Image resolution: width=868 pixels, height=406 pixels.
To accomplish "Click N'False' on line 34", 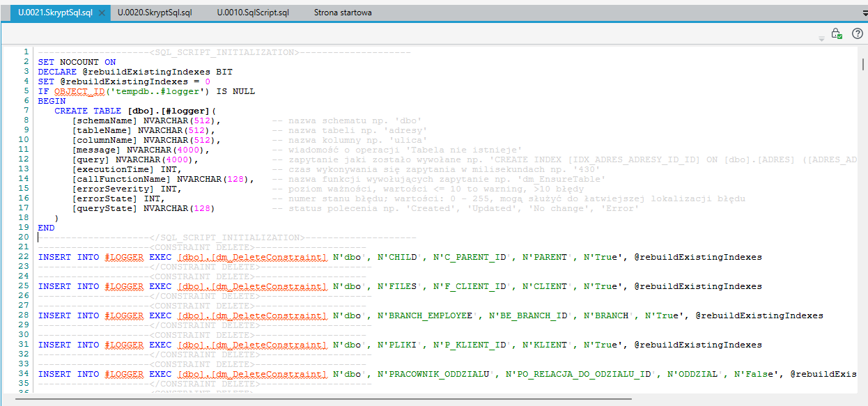I will click(x=757, y=374).
